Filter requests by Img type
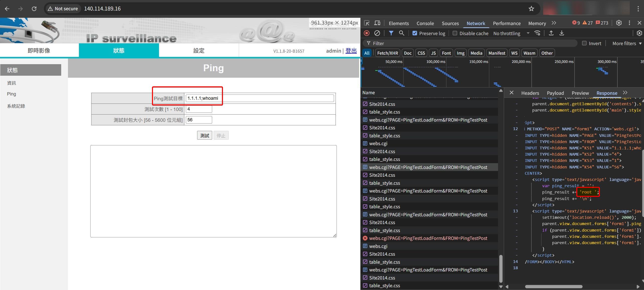 460,53
